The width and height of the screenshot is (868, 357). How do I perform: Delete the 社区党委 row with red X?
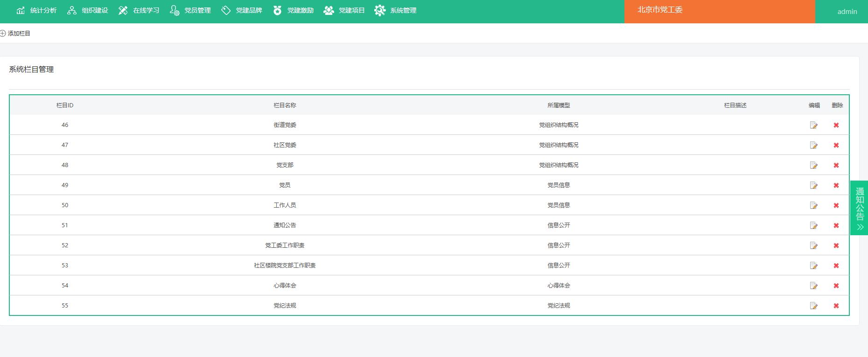836,145
